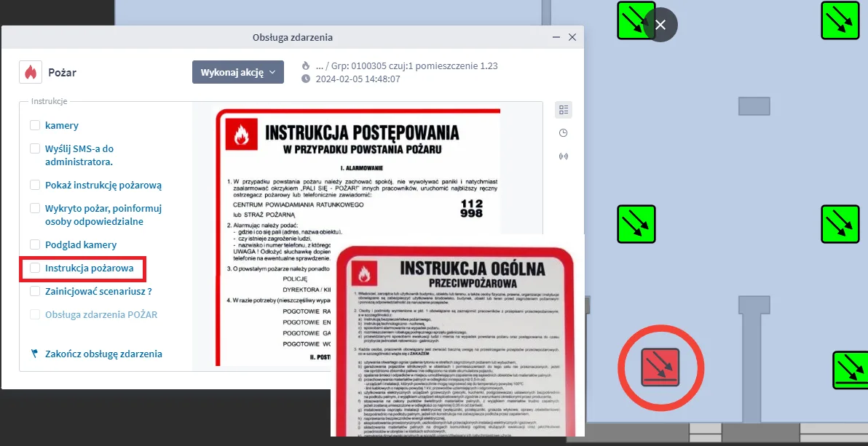Check the kamery checkbox
The height and width of the screenshot is (446, 868).
click(x=33, y=124)
